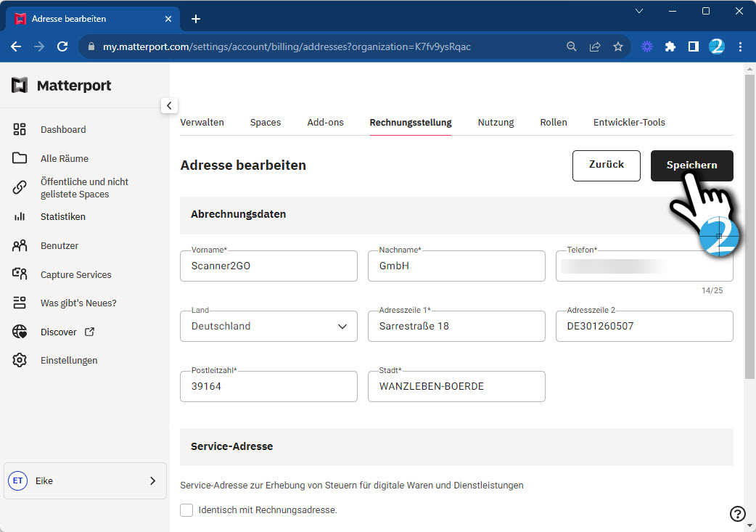The height and width of the screenshot is (532, 756).
Task: Open Öffentliche und nicht gelistete Spaces
Action: [x=84, y=188]
